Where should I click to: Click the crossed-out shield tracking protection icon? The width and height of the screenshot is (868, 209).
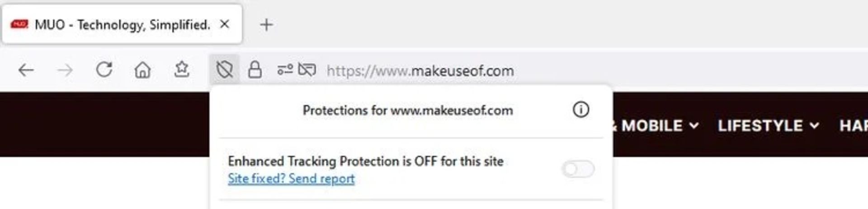pyautogui.click(x=224, y=70)
